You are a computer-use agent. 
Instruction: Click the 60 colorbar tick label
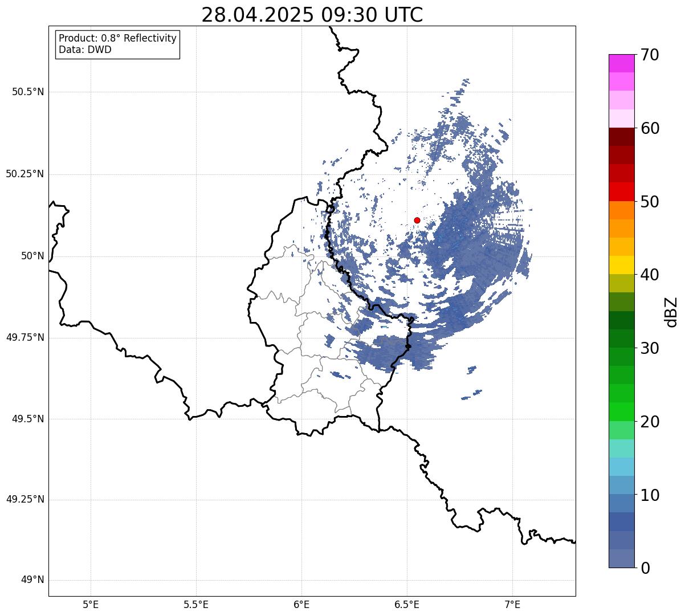(649, 128)
